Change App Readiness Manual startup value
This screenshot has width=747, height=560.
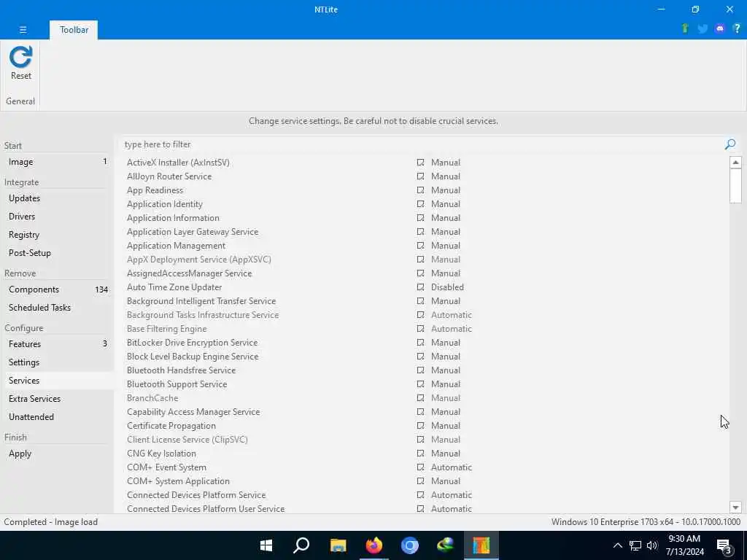click(x=446, y=190)
